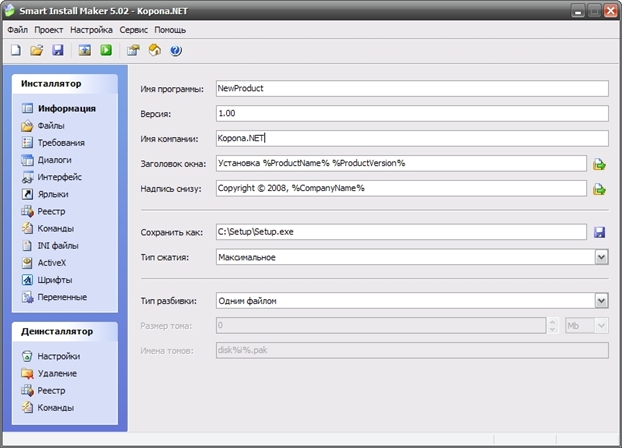Open a project using the folder icon
This screenshot has width=622, height=448.
(x=36, y=50)
